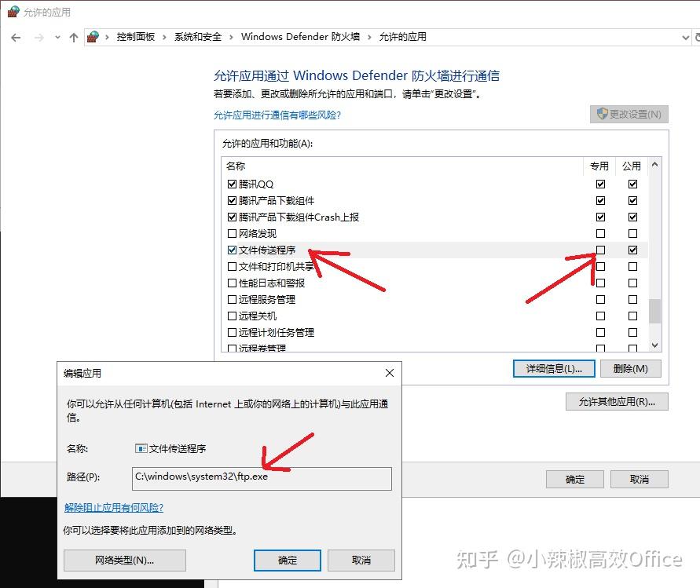Open 网络类型(N)... button in dialog
This screenshot has width=700, height=588.
point(125,560)
